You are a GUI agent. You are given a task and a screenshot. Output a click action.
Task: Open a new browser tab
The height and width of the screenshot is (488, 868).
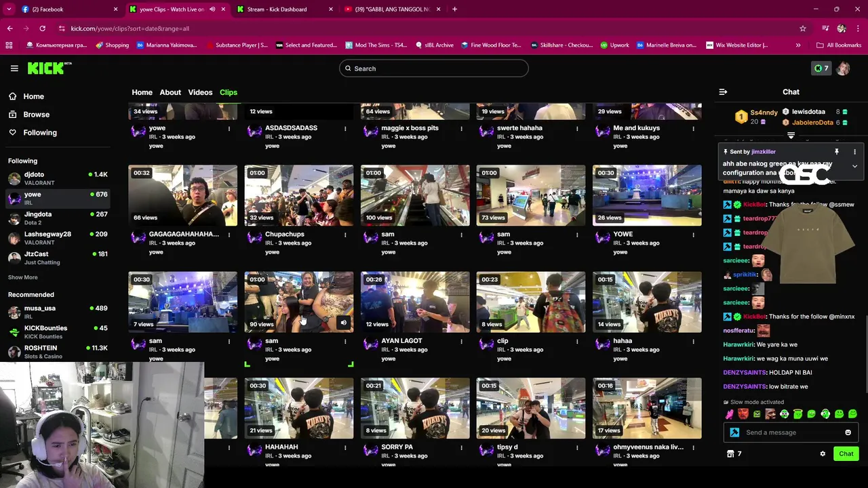pos(454,9)
